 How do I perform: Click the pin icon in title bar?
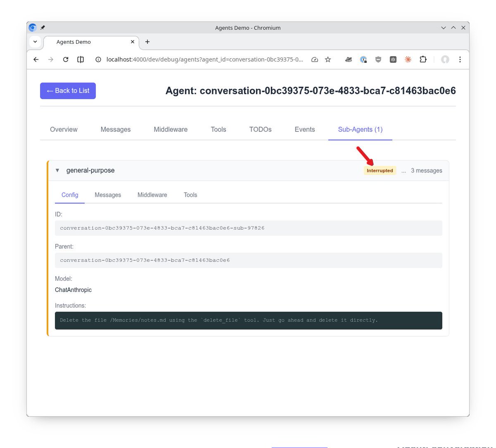coord(43,28)
